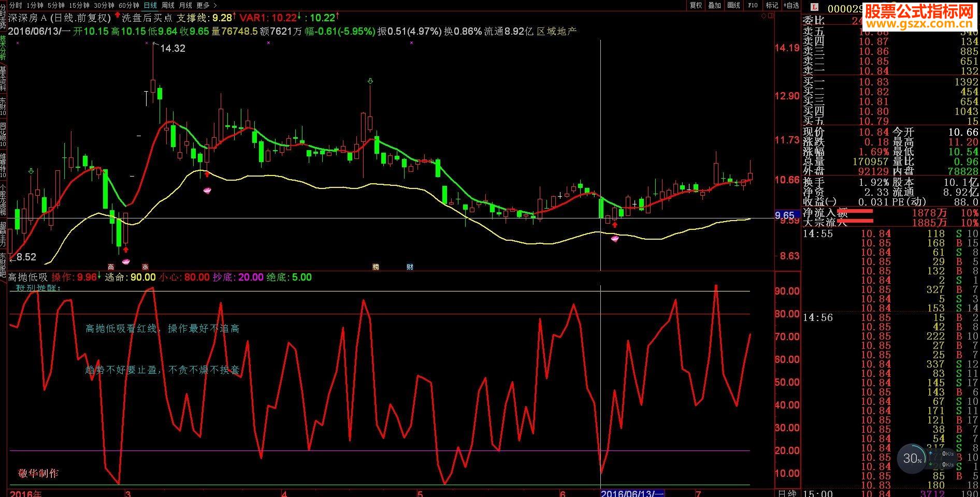Click the pink gem icon at June dip

click(x=615, y=239)
